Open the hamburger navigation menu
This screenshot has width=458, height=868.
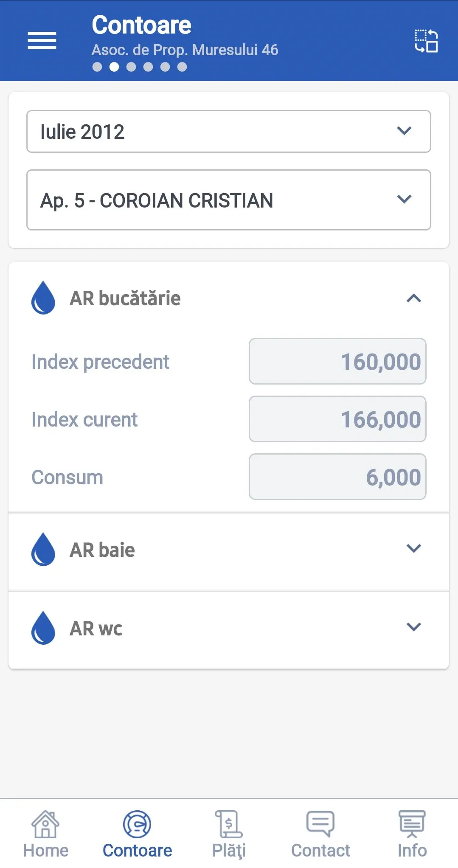tap(42, 40)
